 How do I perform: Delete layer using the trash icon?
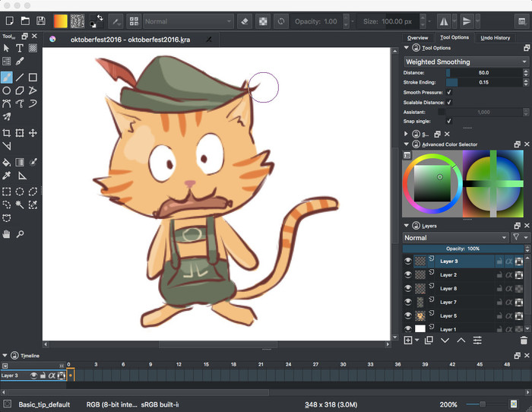pyautogui.click(x=524, y=341)
